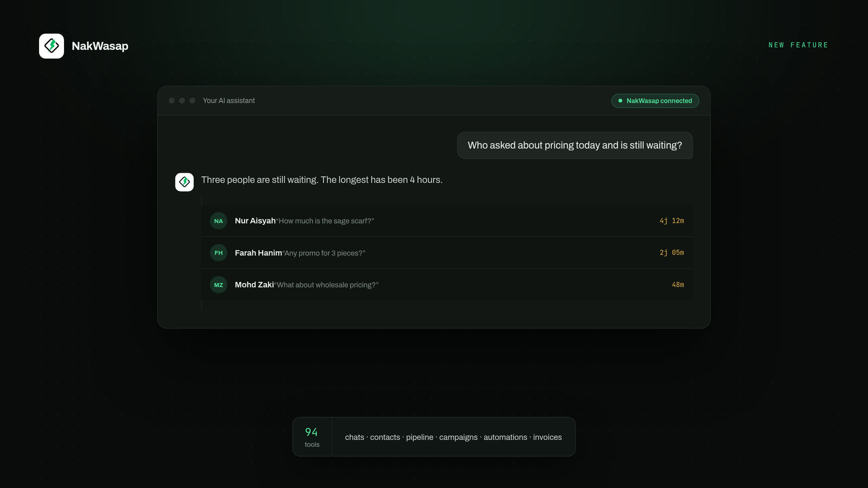The height and width of the screenshot is (488, 868).
Task: Click the 'automations' tool category
Action: pos(505,438)
